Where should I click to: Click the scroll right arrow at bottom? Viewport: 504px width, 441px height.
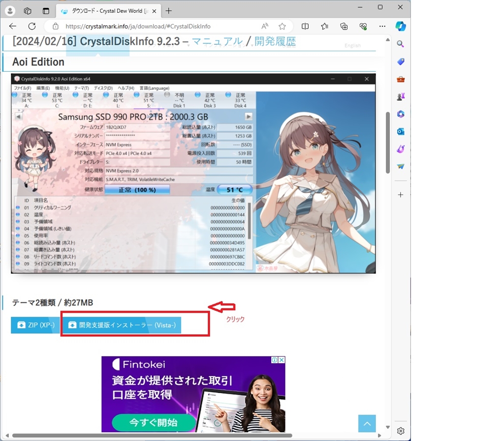click(x=379, y=436)
